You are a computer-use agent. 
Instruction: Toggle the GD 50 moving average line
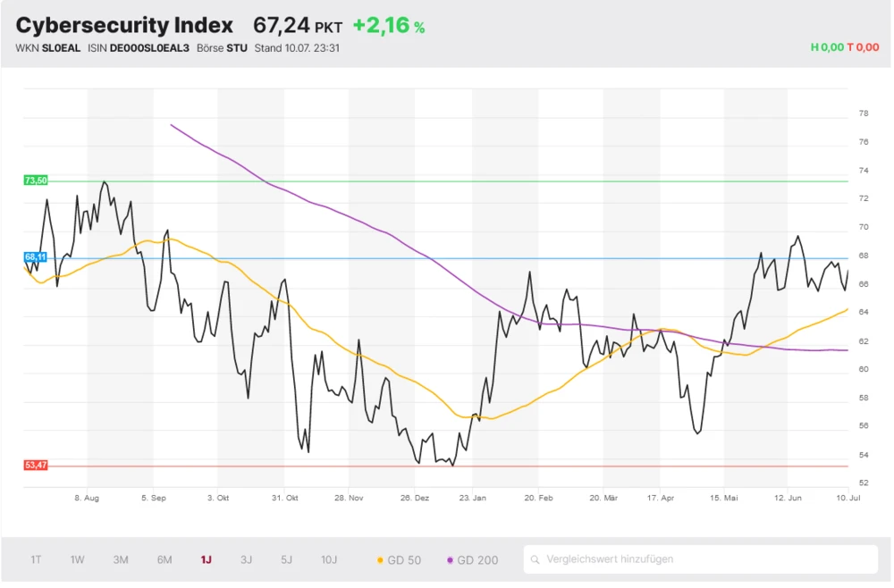coord(398,560)
